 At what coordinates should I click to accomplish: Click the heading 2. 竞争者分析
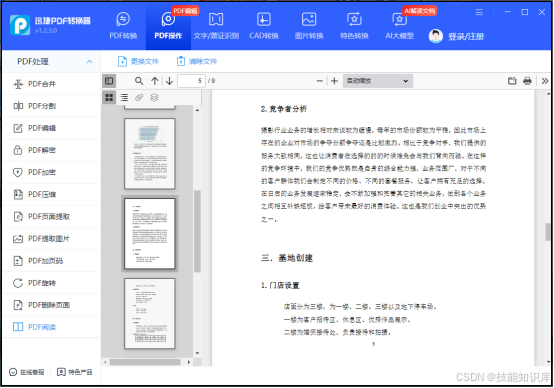284,109
